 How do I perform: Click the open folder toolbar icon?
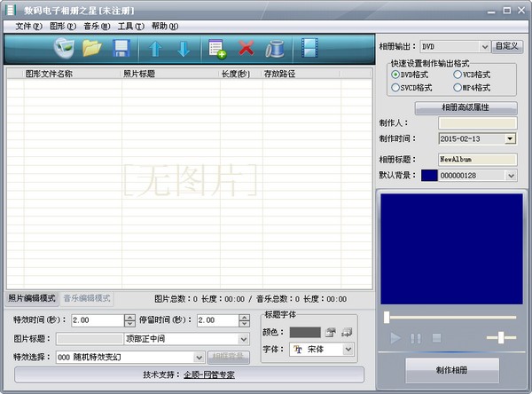(x=92, y=48)
